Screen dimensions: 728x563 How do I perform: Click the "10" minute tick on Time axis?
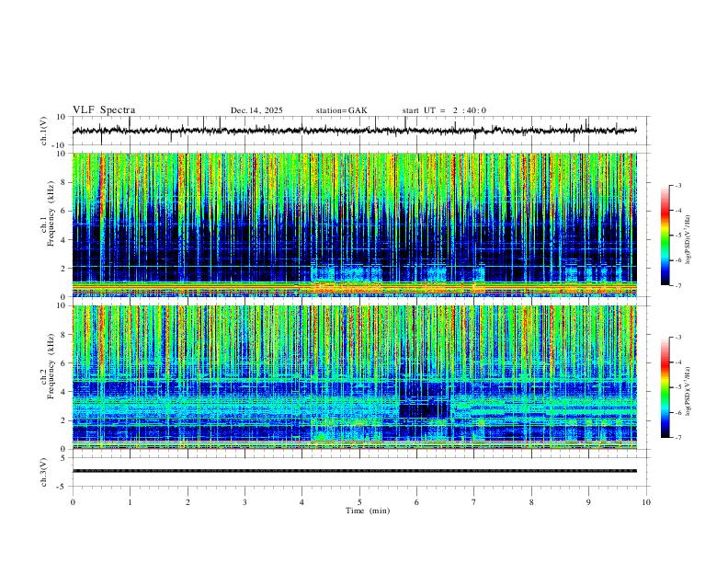click(x=646, y=502)
